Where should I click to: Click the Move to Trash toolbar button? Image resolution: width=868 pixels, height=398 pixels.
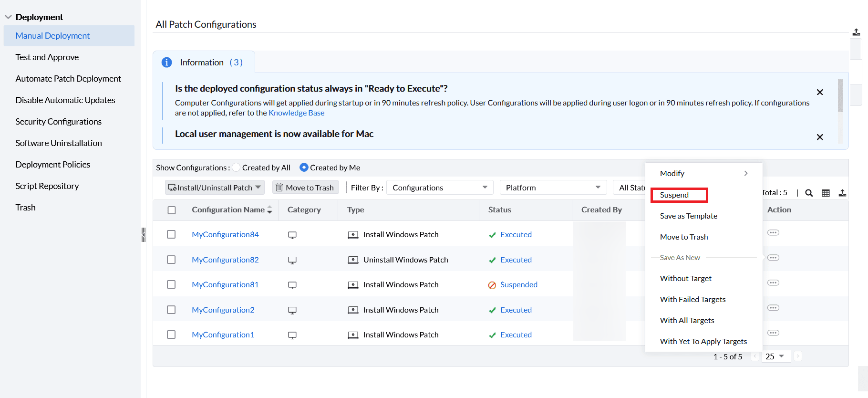pyautogui.click(x=305, y=188)
